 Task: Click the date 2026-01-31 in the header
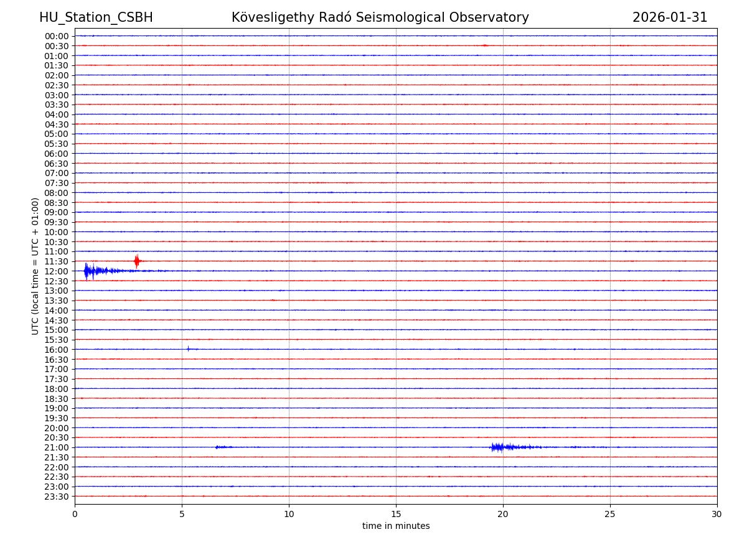click(670, 18)
